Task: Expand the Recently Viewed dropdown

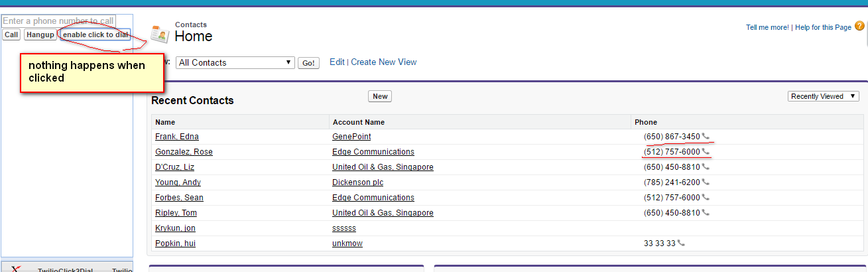Action: tap(824, 96)
